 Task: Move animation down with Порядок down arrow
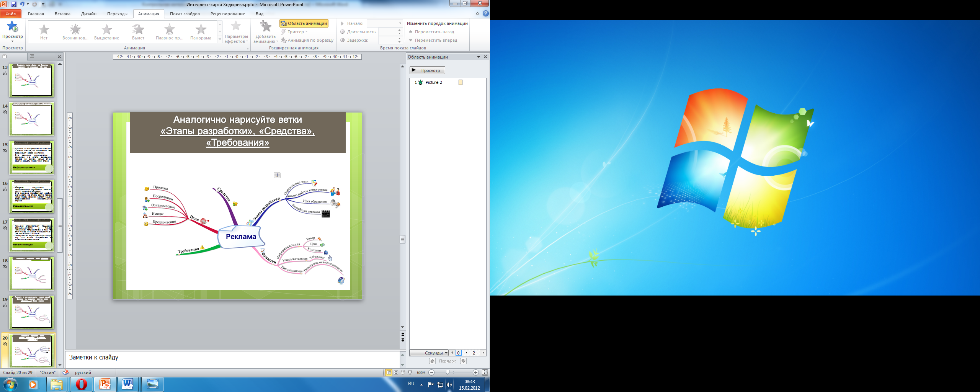(x=463, y=361)
